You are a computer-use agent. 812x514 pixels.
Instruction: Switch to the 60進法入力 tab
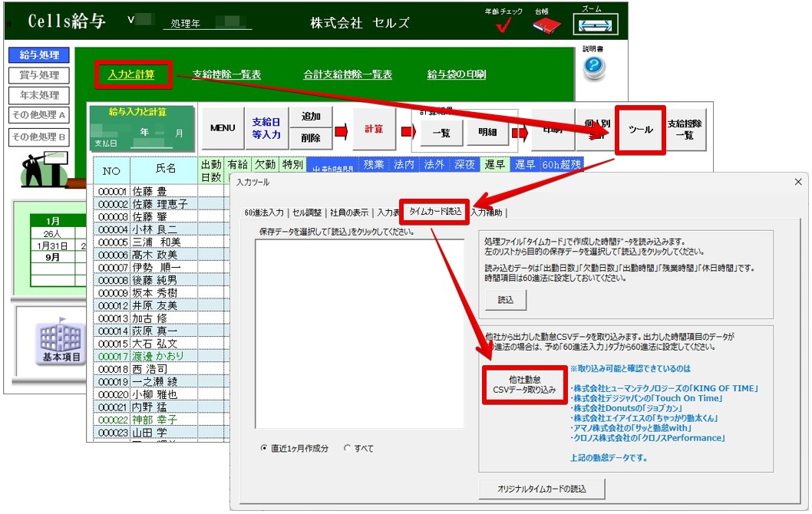[264, 213]
